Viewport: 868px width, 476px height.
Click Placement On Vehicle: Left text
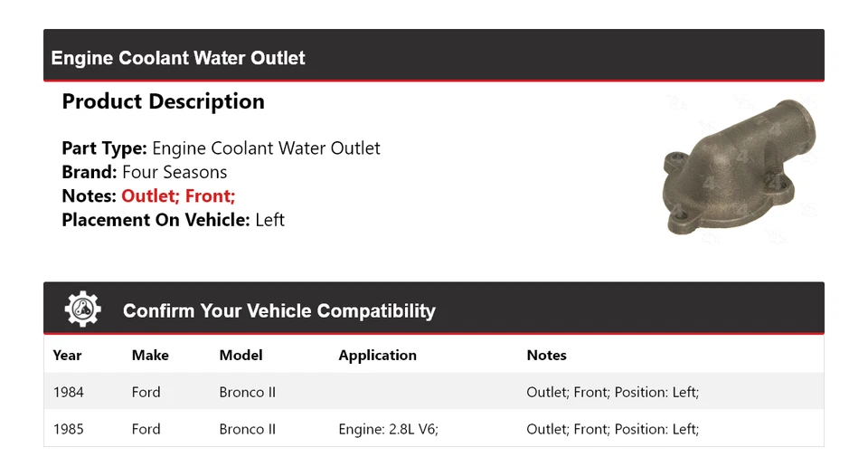[173, 219]
